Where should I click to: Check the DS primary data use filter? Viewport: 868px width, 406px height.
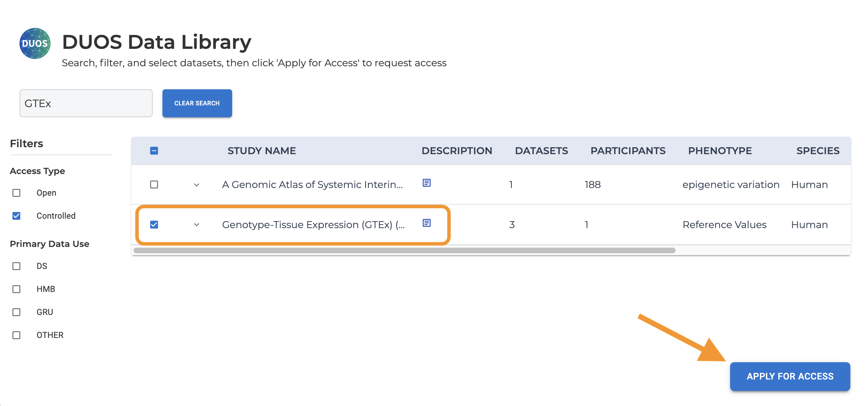click(16, 266)
